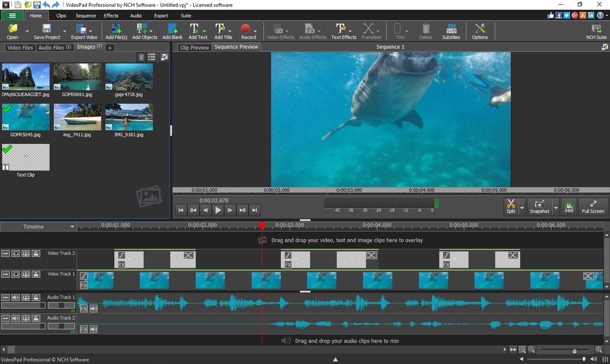Image resolution: width=610 pixels, height=364 pixels.
Task: Select the img_7411.jpg thumbnail
Action: tap(77, 118)
